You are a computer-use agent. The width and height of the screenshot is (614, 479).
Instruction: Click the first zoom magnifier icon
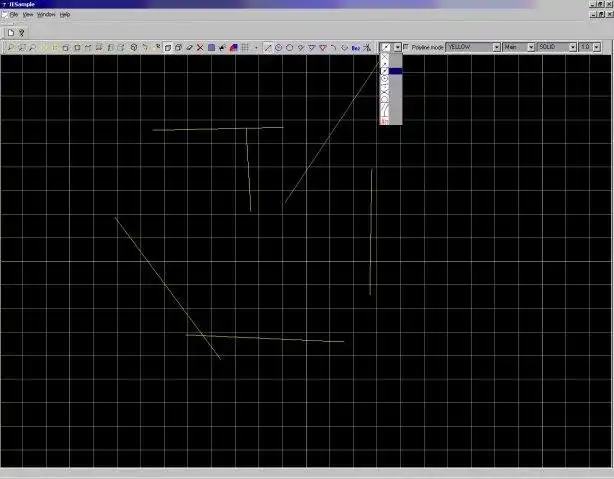click(x=10, y=48)
